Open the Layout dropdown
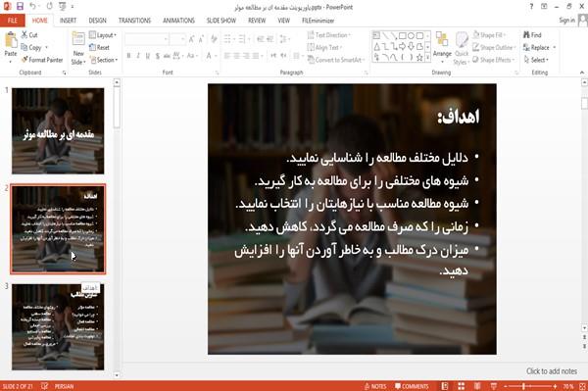The height and width of the screenshot is (391, 588). click(103, 35)
